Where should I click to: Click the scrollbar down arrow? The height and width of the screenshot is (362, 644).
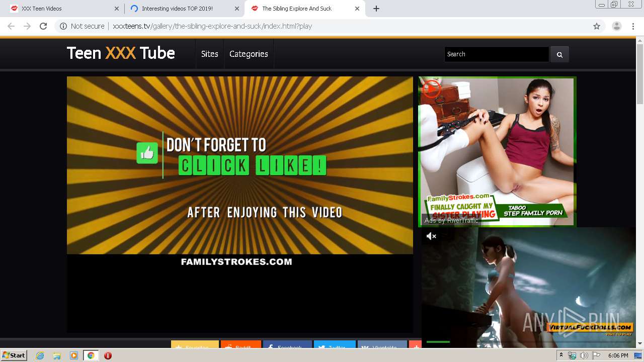(x=640, y=343)
